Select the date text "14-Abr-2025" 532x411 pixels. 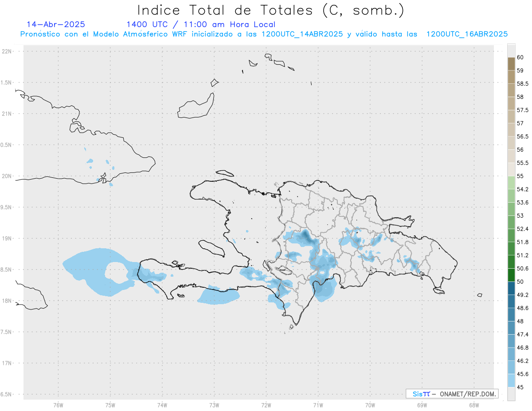pyautogui.click(x=56, y=24)
